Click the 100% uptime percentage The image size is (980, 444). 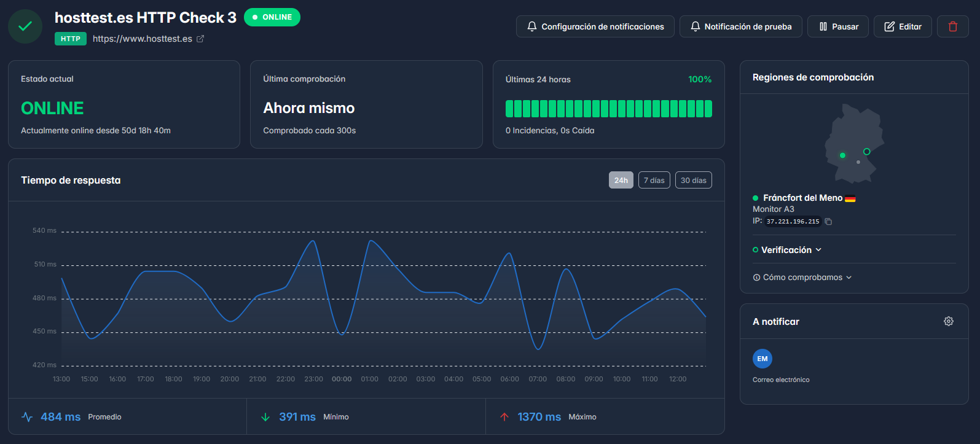(700, 79)
